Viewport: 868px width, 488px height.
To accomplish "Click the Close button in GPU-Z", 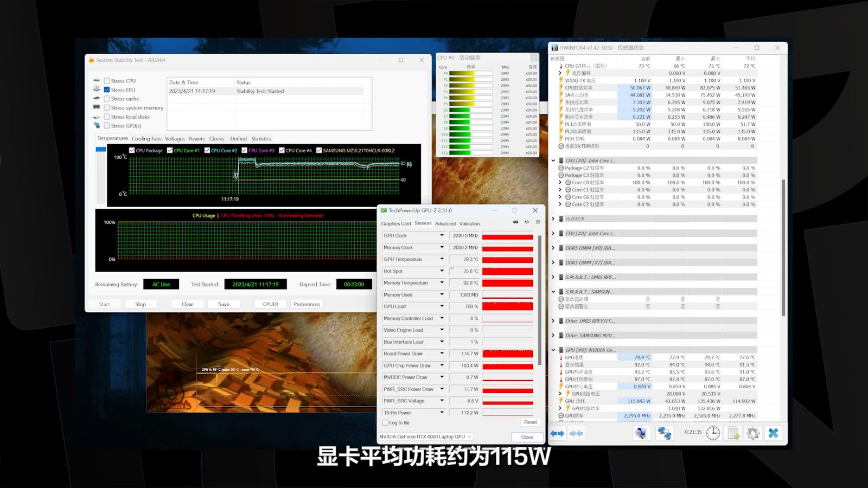I will (527, 437).
